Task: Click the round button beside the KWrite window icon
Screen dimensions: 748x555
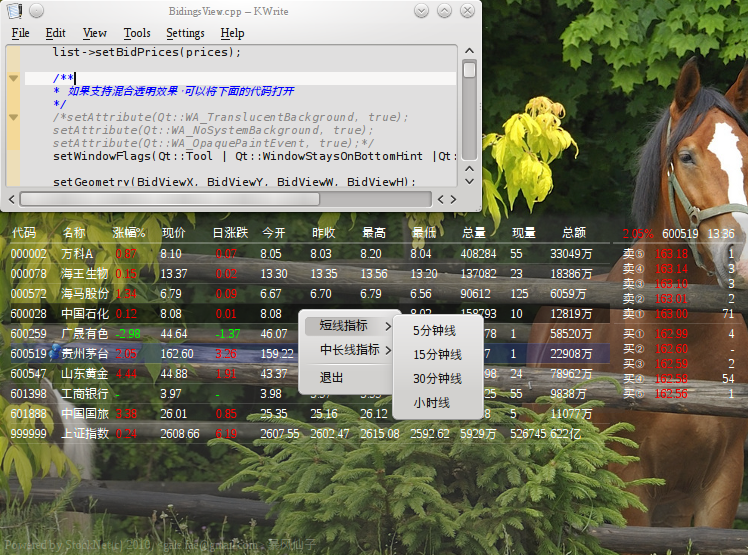Action: point(36,10)
